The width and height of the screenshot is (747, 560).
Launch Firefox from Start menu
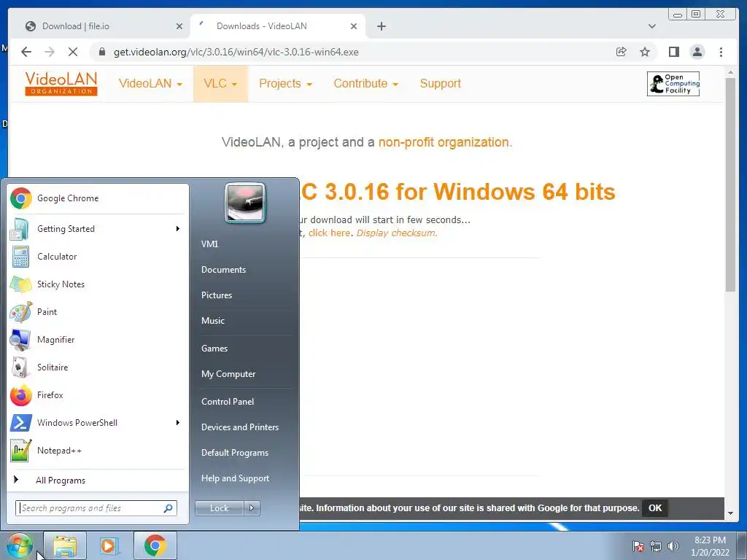click(98, 394)
